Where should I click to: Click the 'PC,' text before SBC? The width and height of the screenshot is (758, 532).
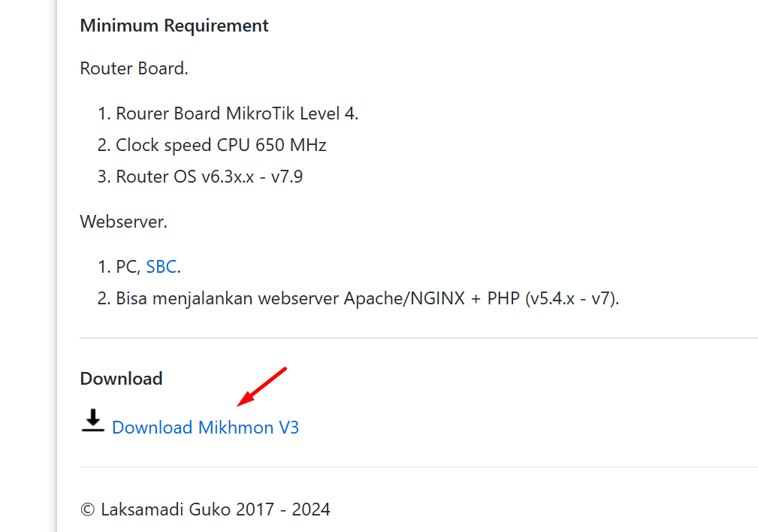[x=128, y=267]
